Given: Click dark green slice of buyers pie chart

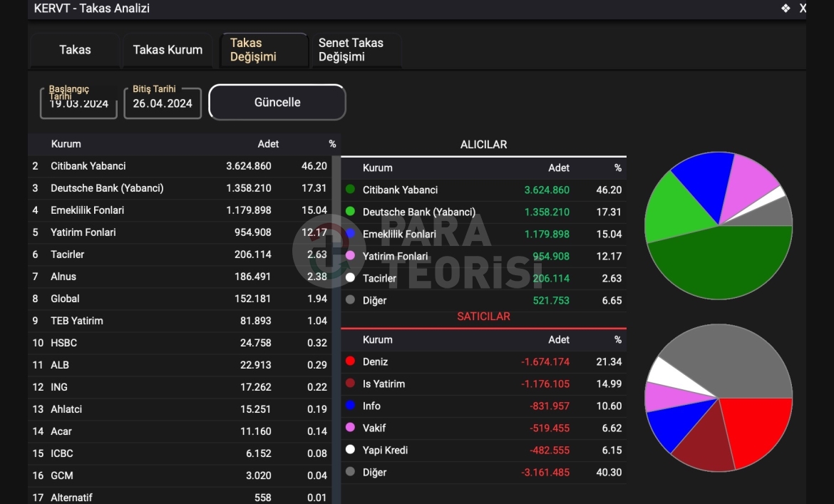Looking at the screenshot, I should [720, 264].
